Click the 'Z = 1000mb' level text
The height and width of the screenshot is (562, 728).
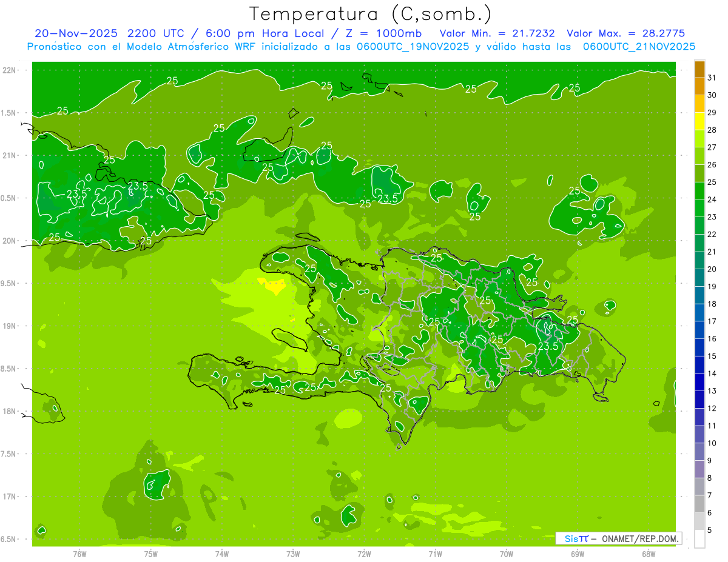click(383, 33)
